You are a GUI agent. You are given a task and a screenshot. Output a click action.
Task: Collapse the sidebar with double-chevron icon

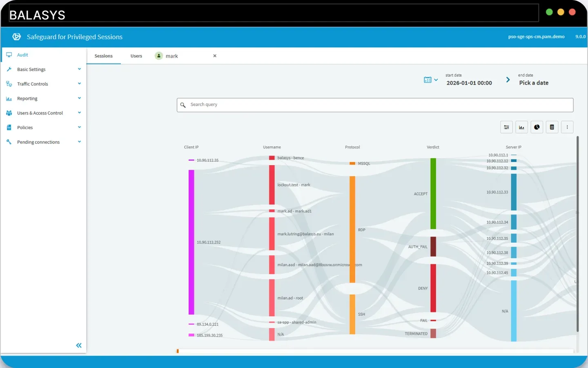(x=79, y=346)
